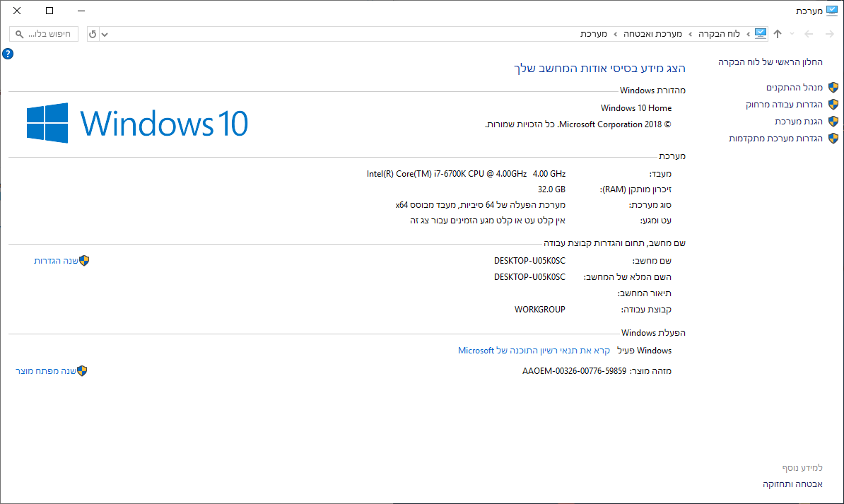The image size is (844, 504).
Task: Click shield icon beside שנה הגדרות
Action: (x=85, y=261)
